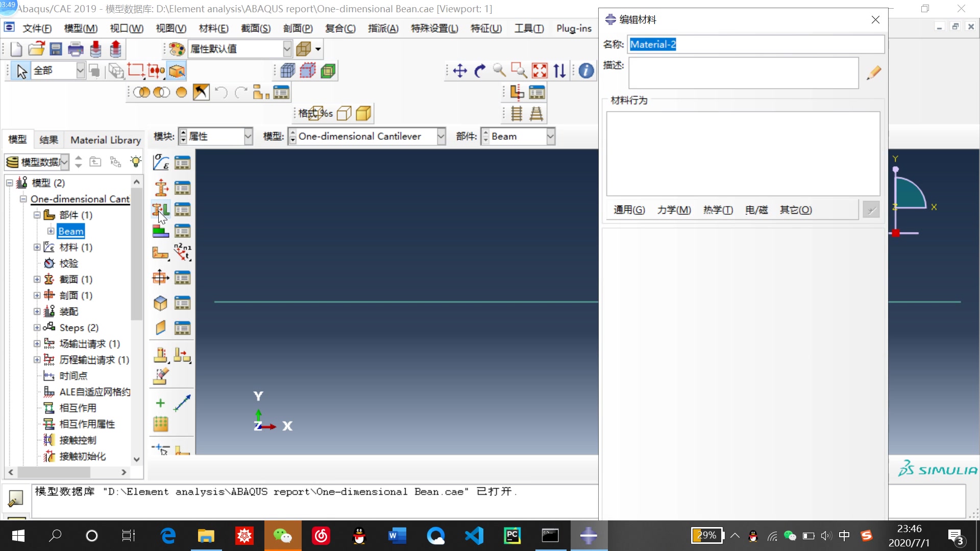The width and height of the screenshot is (980, 551).
Task: Open 其它(O) material behavior menu
Action: coord(796,210)
